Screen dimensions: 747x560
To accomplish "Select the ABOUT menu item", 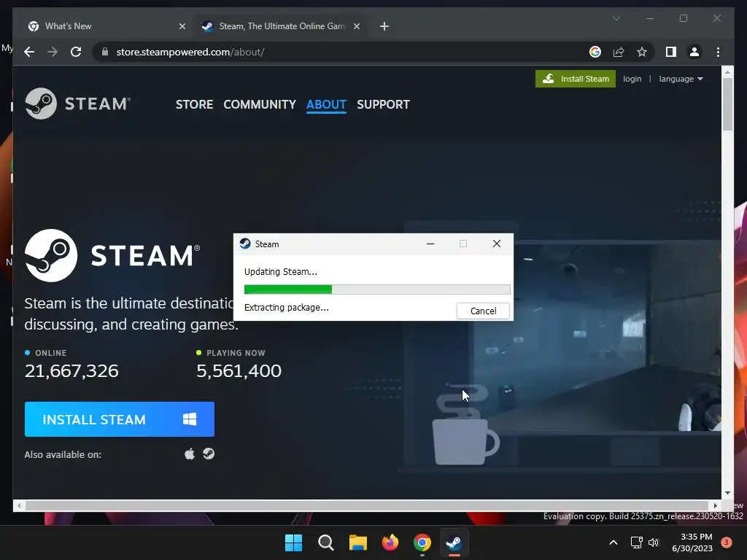I will pyautogui.click(x=326, y=104).
